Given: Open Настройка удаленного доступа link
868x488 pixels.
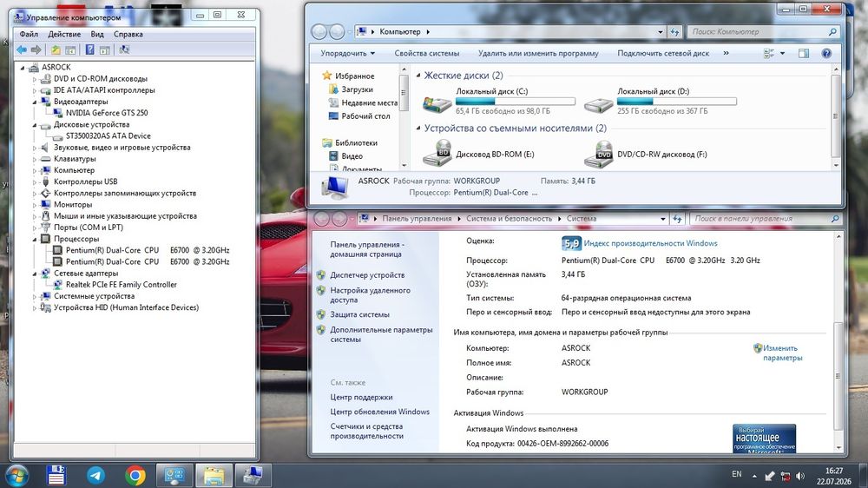Looking at the screenshot, I should coord(371,295).
